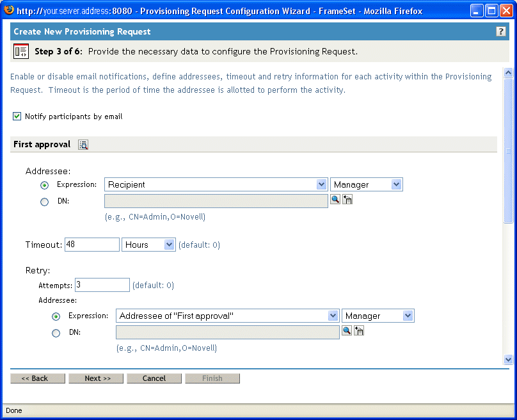Open the First approval details icon
The height and width of the screenshot is (420, 517).
pyautogui.click(x=83, y=145)
